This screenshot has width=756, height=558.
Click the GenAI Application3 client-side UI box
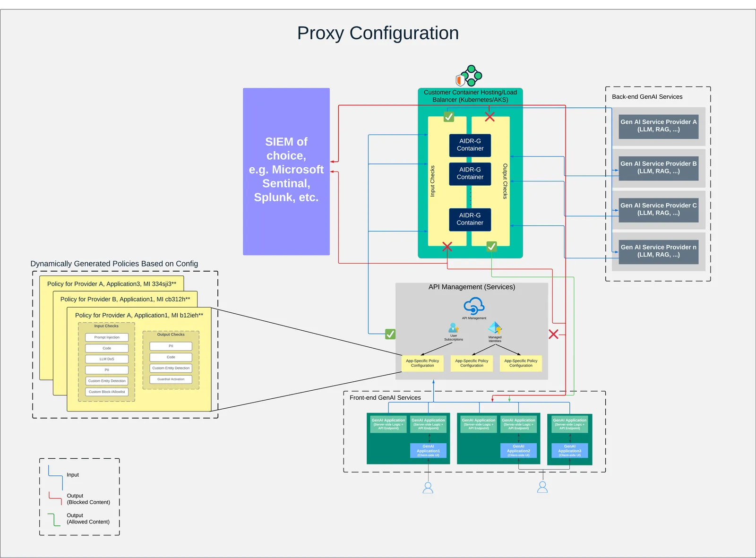pyautogui.click(x=570, y=451)
